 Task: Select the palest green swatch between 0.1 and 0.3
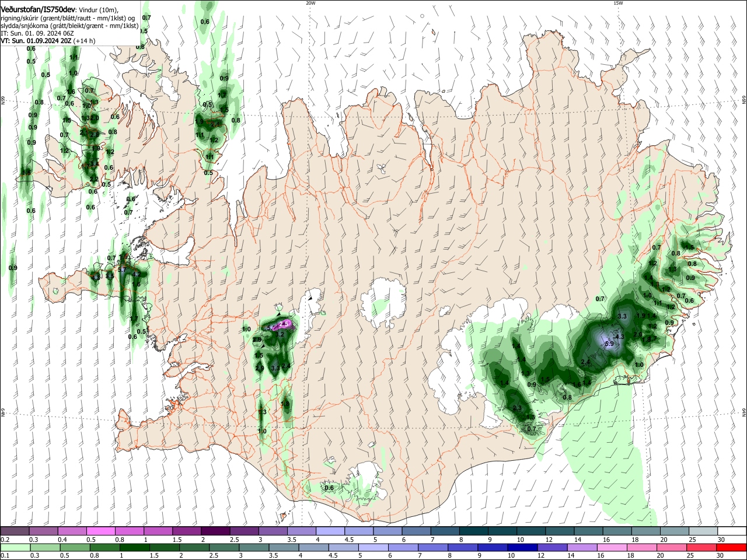click(x=16, y=547)
